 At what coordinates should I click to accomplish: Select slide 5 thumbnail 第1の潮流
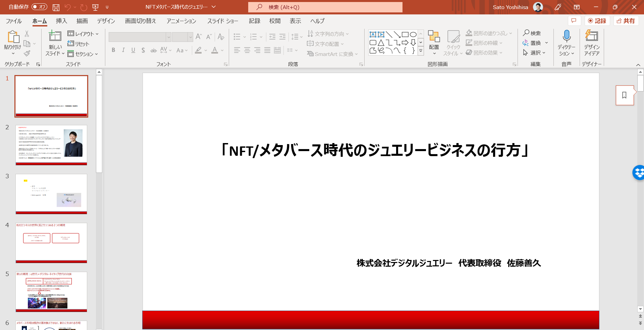51,292
